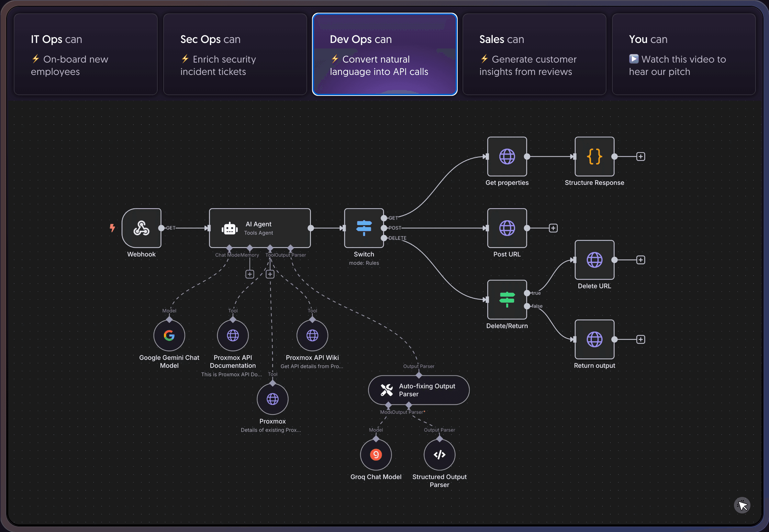
Task: Select the Dev Ops can tab
Action: [384, 54]
